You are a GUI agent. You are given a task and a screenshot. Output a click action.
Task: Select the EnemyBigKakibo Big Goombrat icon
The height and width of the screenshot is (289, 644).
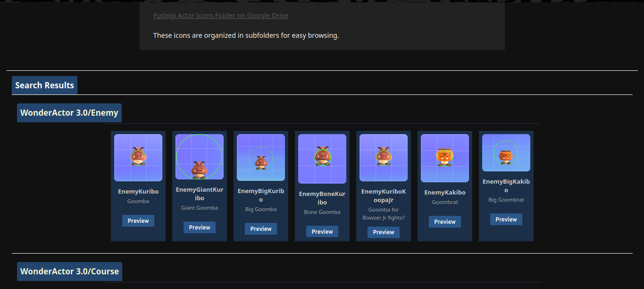pyautogui.click(x=506, y=153)
